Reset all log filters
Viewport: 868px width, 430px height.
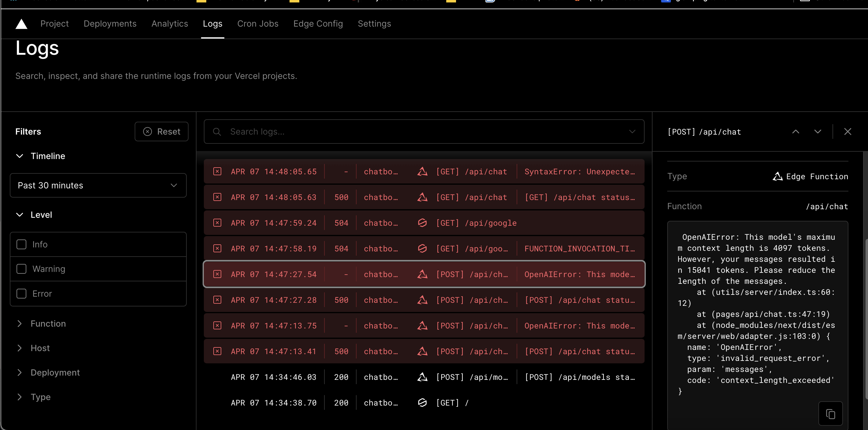[161, 131]
